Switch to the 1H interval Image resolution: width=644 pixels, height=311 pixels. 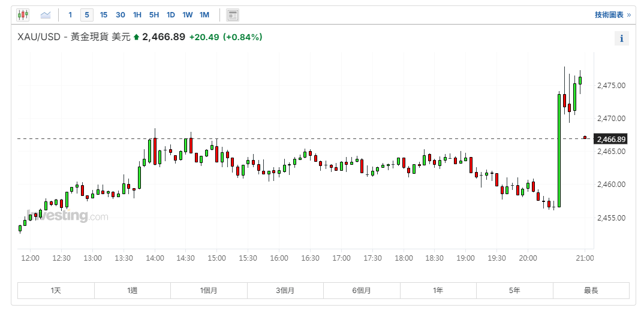coord(137,15)
